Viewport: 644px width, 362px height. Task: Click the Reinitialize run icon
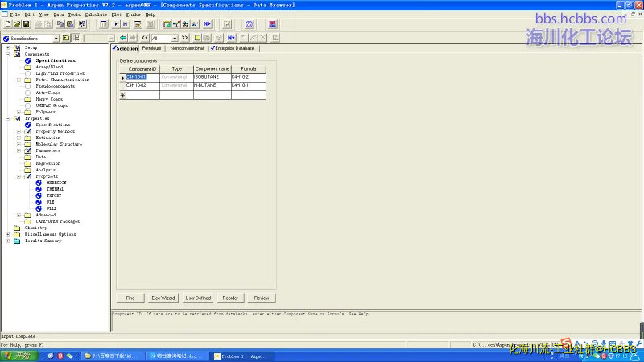[x=126, y=24]
